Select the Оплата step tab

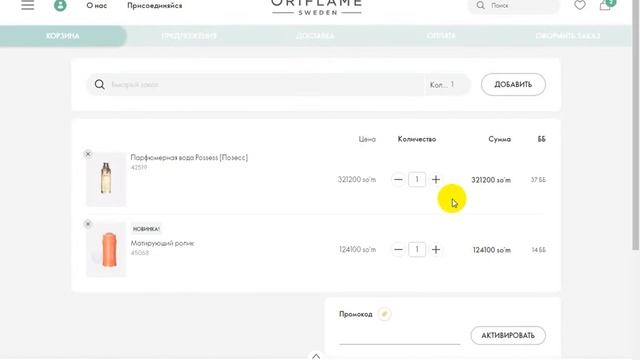[441, 36]
